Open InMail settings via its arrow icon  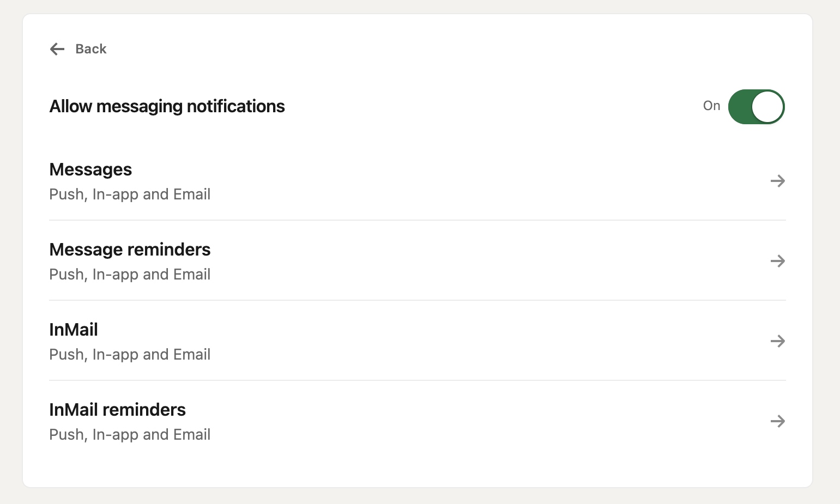pyautogui.click(x=778, y=341)
